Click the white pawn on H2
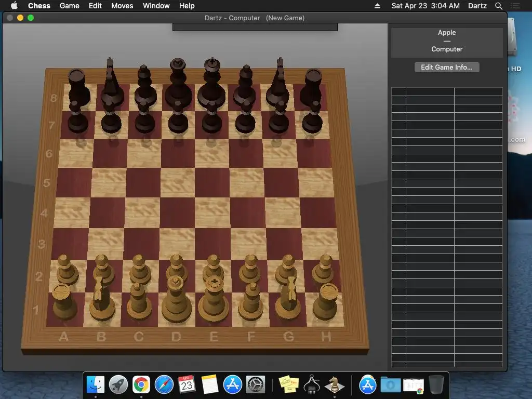The image size is (532, 399). pos(323,269)
